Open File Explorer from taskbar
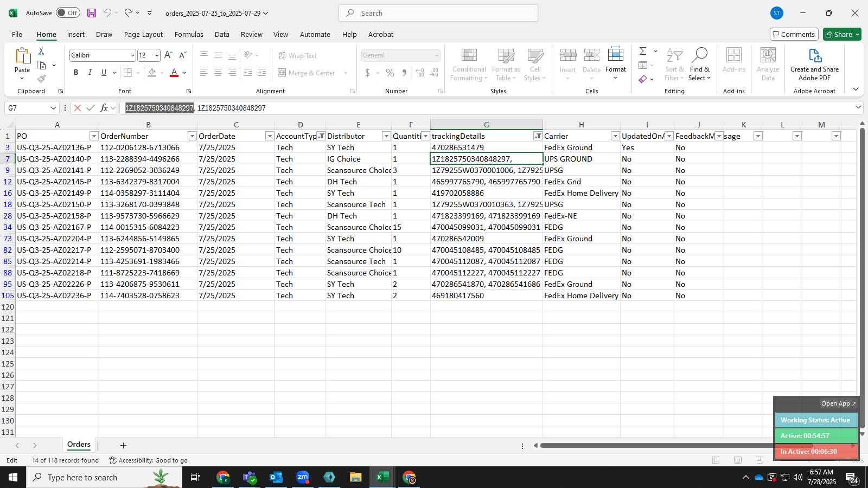Image resolution: width=868 pixels, height=488 pixels. click(x=355, y=477)
